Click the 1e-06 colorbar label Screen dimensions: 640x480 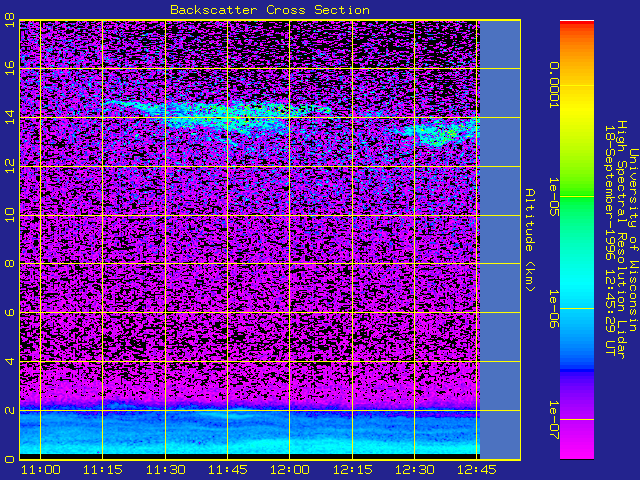[x=554, y=309]
